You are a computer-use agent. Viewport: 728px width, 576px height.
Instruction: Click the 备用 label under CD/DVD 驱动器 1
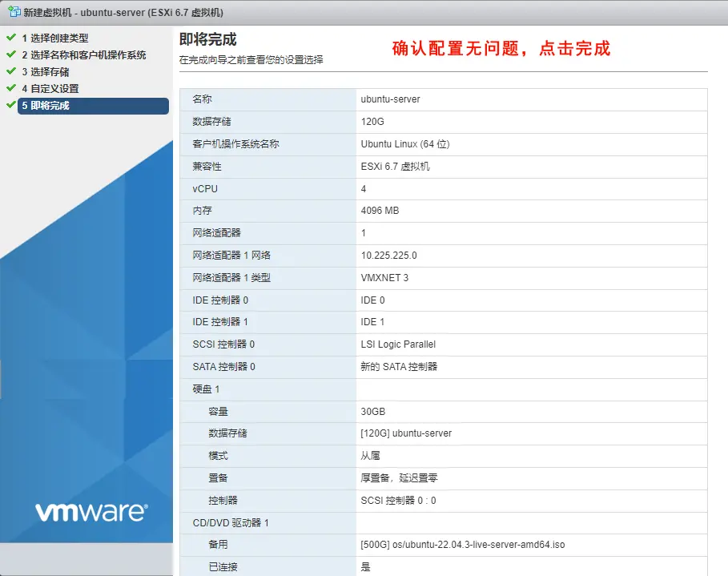[218, 545]
